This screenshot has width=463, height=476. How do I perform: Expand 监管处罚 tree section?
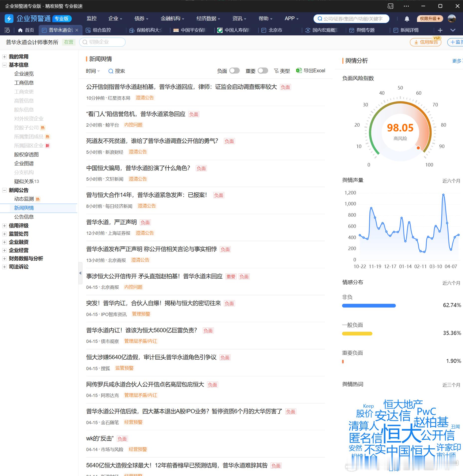[4, 234]
